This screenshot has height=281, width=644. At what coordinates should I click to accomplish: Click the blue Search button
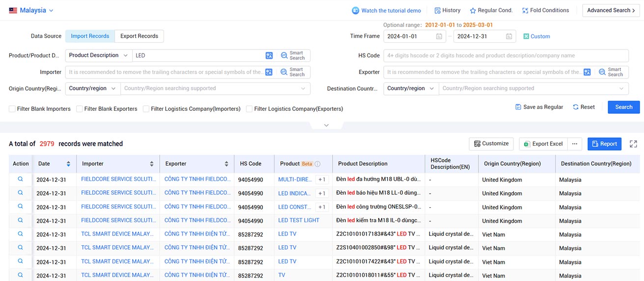624,107
